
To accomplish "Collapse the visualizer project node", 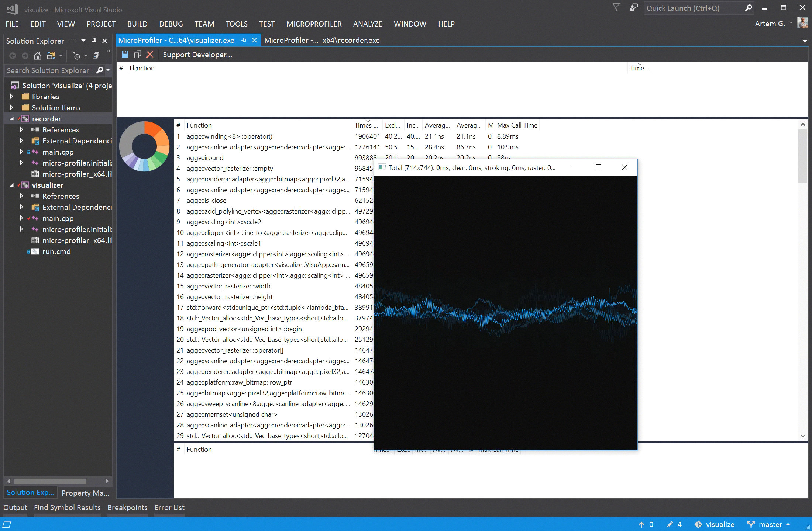I will click(11, 185).
